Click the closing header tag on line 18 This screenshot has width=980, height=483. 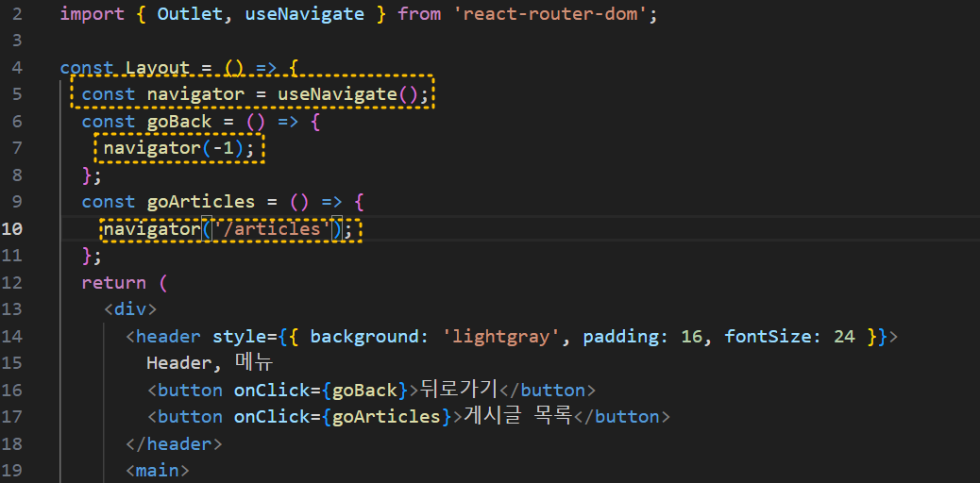point(174,444)
